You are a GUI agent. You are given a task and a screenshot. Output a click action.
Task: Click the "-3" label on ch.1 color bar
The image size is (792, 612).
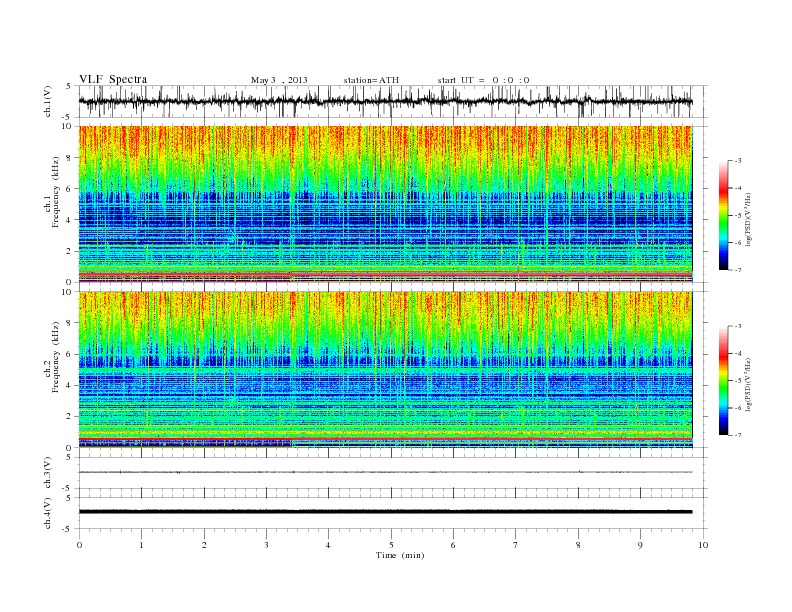(x=738, y=161)
